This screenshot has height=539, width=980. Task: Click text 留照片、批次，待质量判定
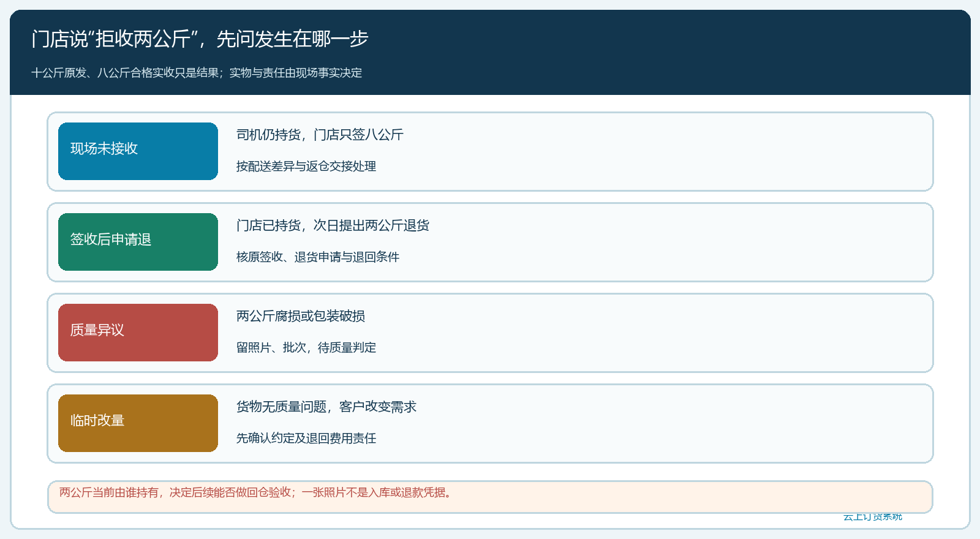pos(306,348)
